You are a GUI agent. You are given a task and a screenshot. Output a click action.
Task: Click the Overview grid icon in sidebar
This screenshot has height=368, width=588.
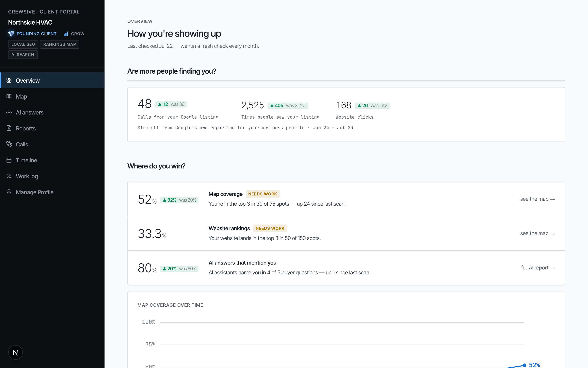[x=9, y=80]
